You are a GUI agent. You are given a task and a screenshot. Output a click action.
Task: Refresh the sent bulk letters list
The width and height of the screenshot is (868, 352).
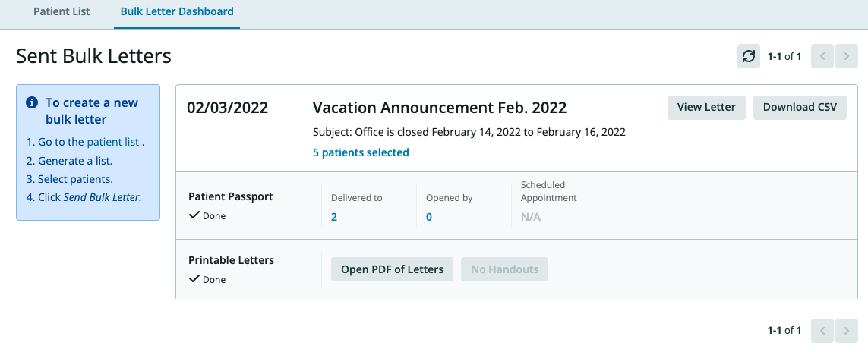[749, 56]
